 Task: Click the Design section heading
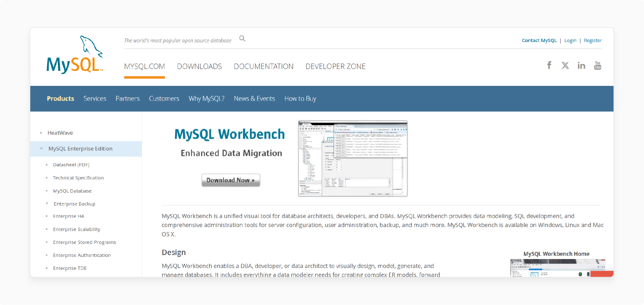click(x=174, y=253)
